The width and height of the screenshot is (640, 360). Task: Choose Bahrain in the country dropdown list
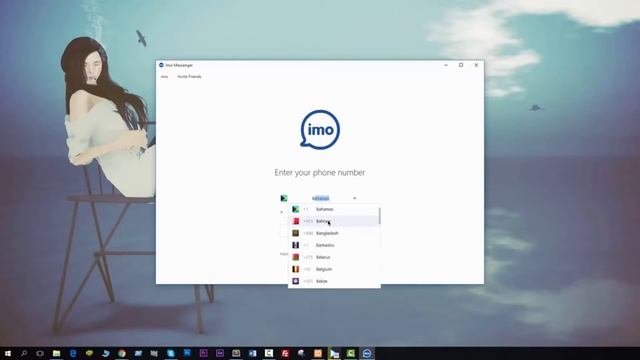334,221
